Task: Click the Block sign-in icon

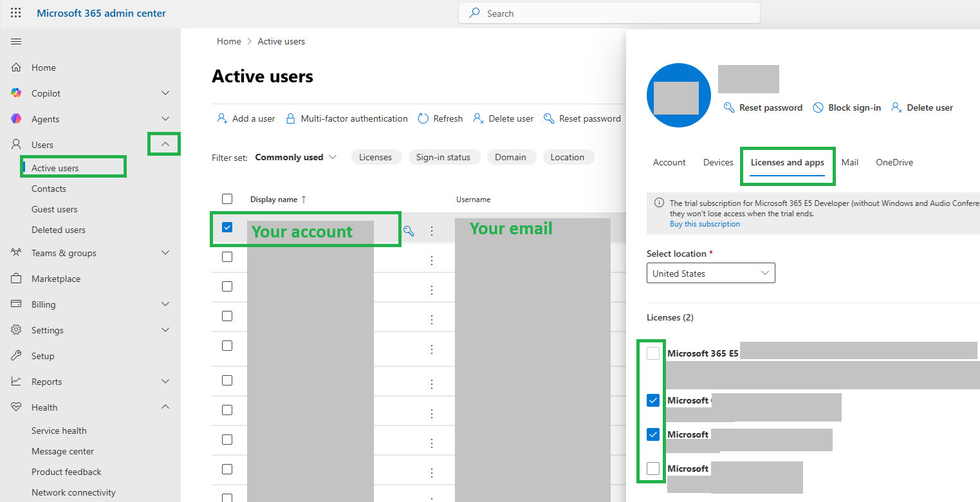Action: (x=818, y=107)
